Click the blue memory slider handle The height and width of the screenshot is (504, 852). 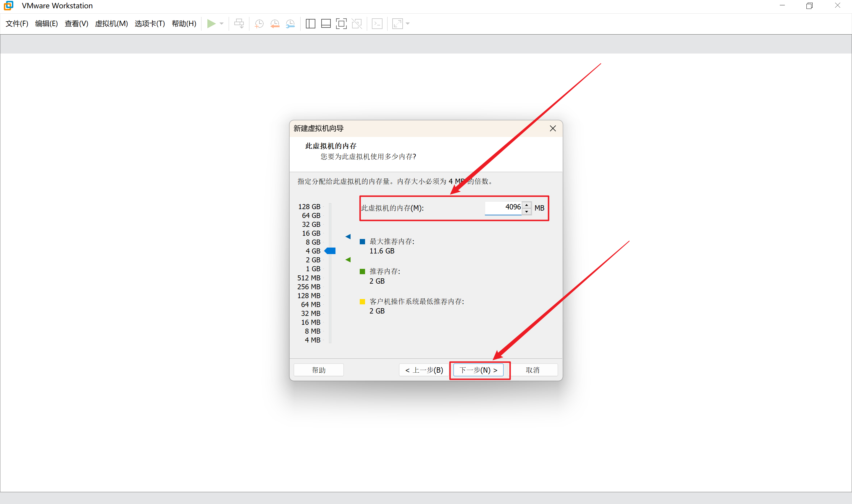(330, 251)
